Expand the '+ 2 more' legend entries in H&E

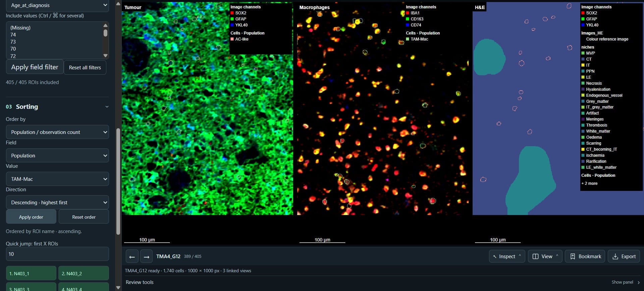[589, 184]
